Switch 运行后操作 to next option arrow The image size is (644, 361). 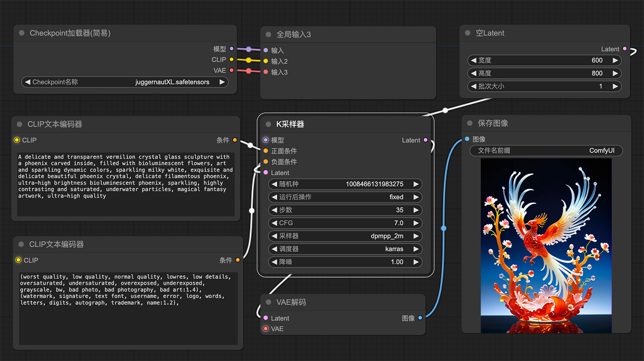click(x=416, y=197)
